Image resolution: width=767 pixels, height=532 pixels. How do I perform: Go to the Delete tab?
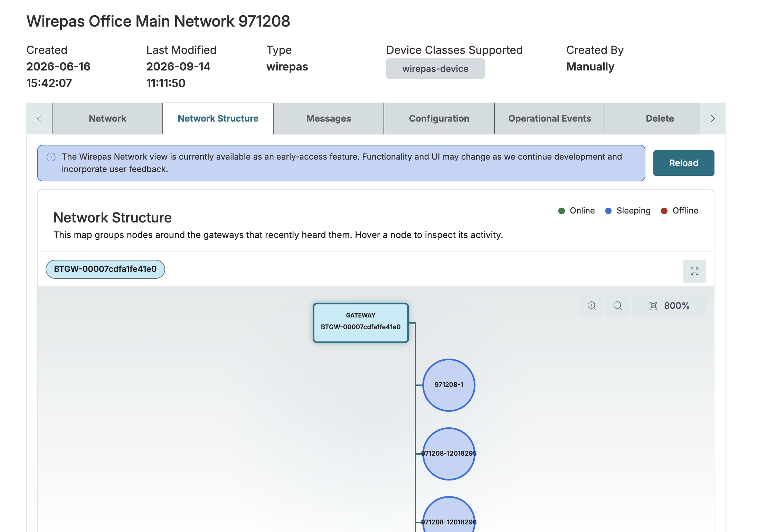pos(653,118)
